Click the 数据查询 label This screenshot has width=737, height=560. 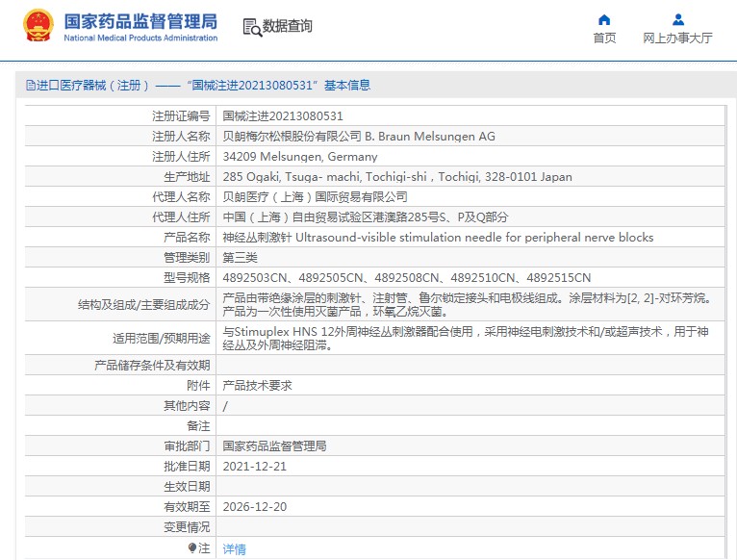pos(287,26)
